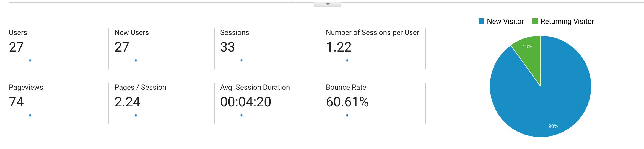Click the Pageviews sparkline dot
Viewport: 644px width, 149px height.
click(30, 115)
